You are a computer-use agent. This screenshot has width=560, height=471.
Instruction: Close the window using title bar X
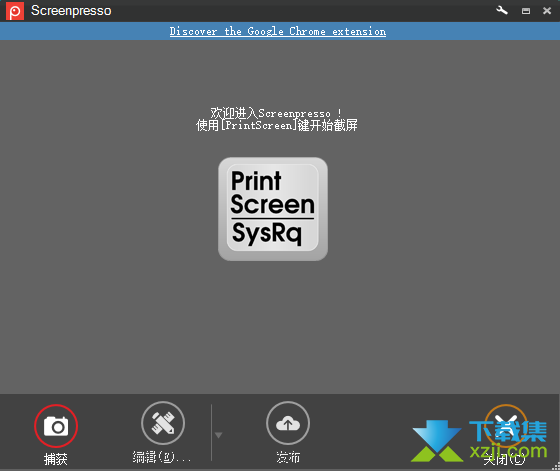547,11
